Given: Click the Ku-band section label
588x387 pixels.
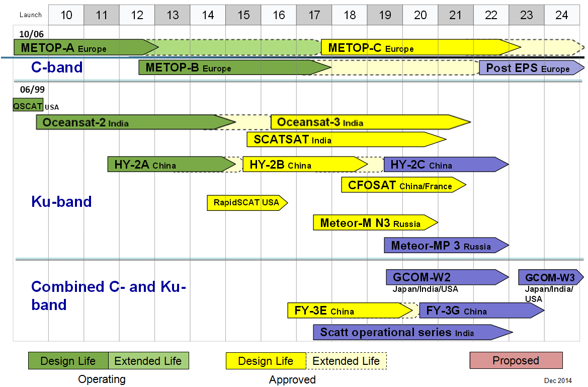Looking at the screenshot, I should [x=61, y=201].
